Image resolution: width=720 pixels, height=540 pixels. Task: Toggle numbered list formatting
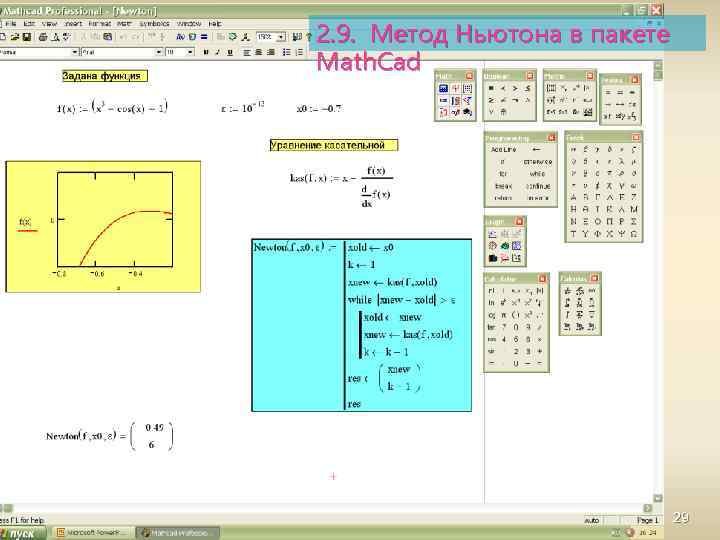coord(299,52)
